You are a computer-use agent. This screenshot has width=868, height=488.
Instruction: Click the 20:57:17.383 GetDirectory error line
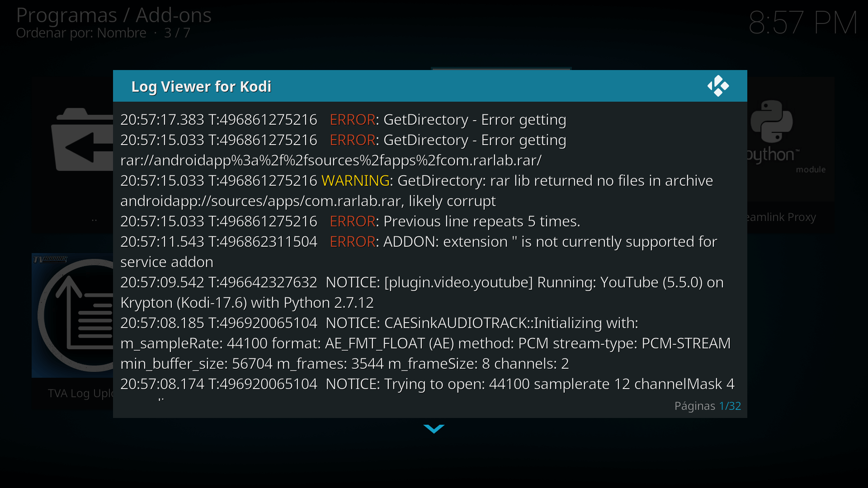click(343, 120)
